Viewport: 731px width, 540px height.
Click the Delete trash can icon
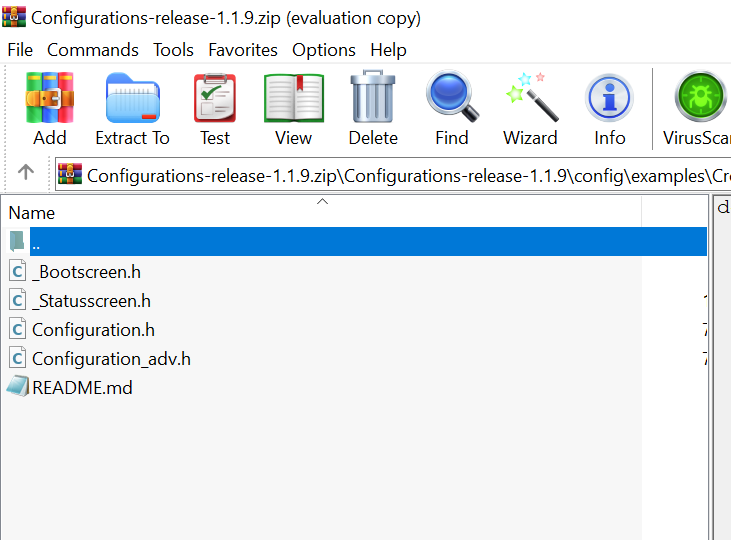click(x=373, y=97)
